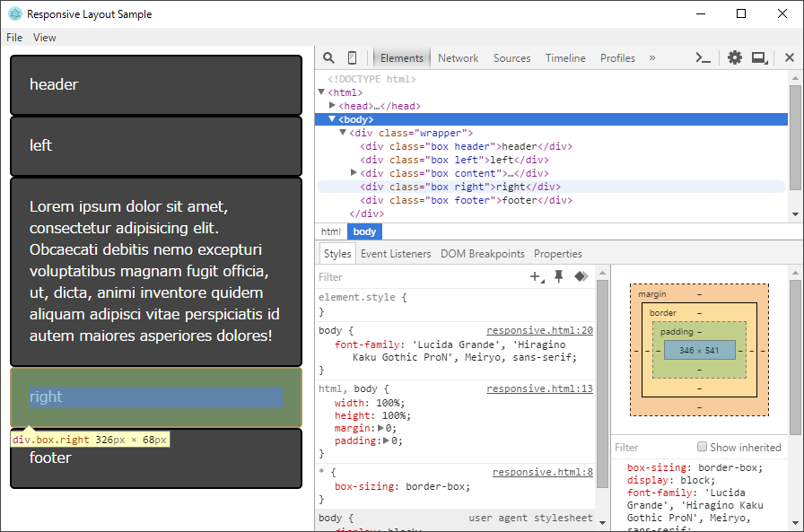Select html in the breadcrumb bar
This screenshot has width=804, height=532.
point(331,231)
